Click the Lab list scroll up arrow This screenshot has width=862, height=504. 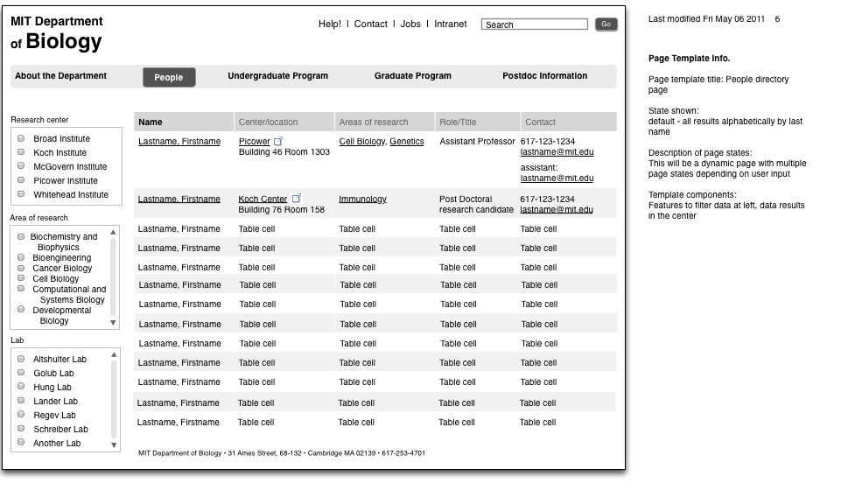[x=114, y=355]
